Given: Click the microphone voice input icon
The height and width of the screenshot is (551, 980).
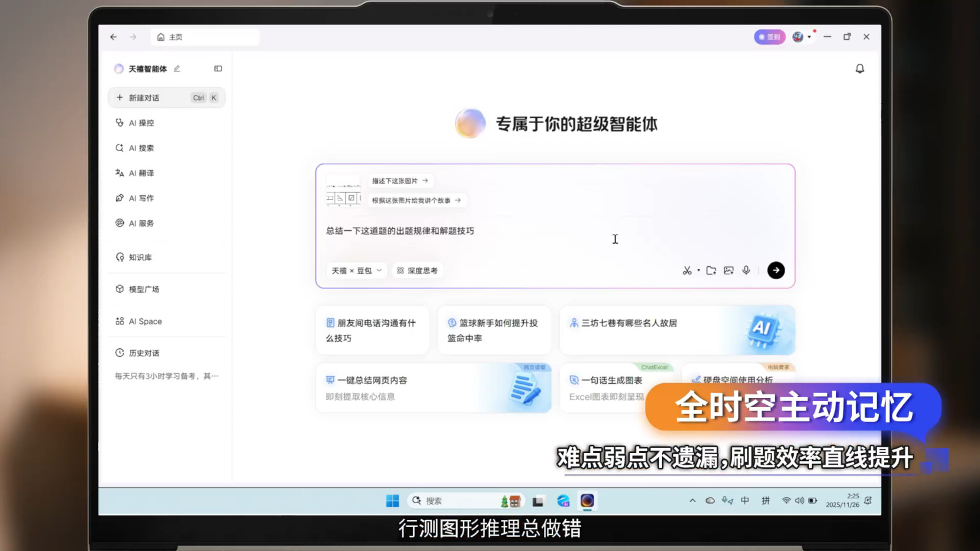Looking at the screenshot, I should [x=746, y=270].
